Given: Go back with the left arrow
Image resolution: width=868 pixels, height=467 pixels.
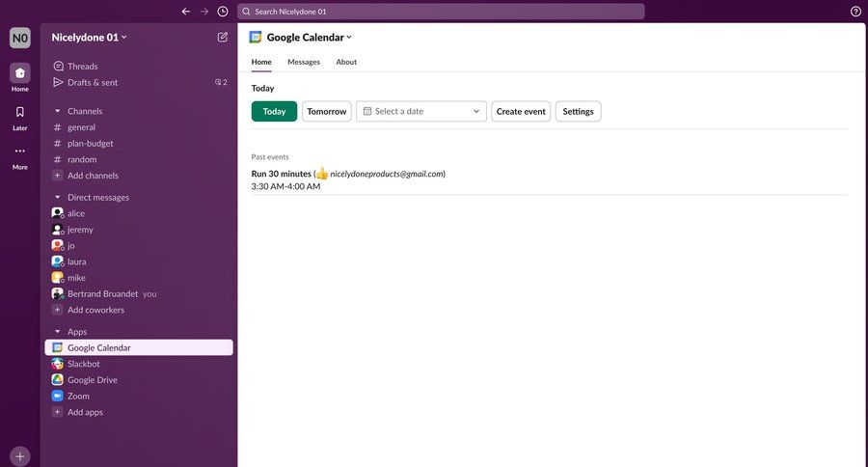Looking at the screenshot, I should click(x=186, y=12).
